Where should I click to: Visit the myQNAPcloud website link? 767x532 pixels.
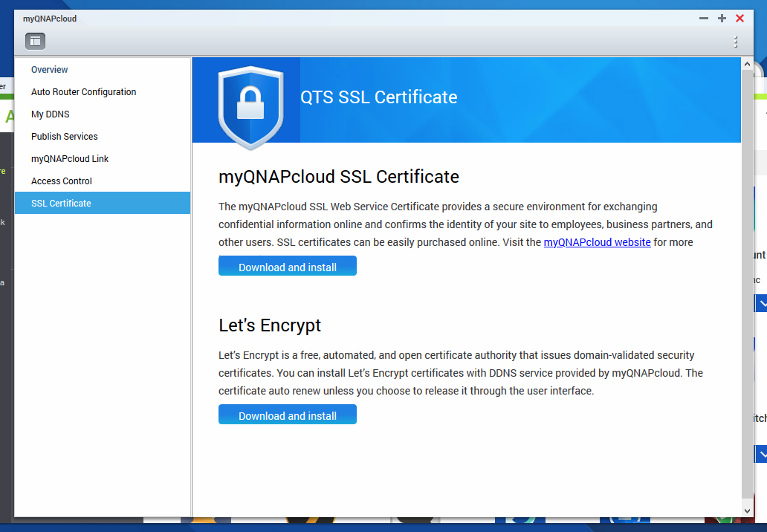coord(597,242)
